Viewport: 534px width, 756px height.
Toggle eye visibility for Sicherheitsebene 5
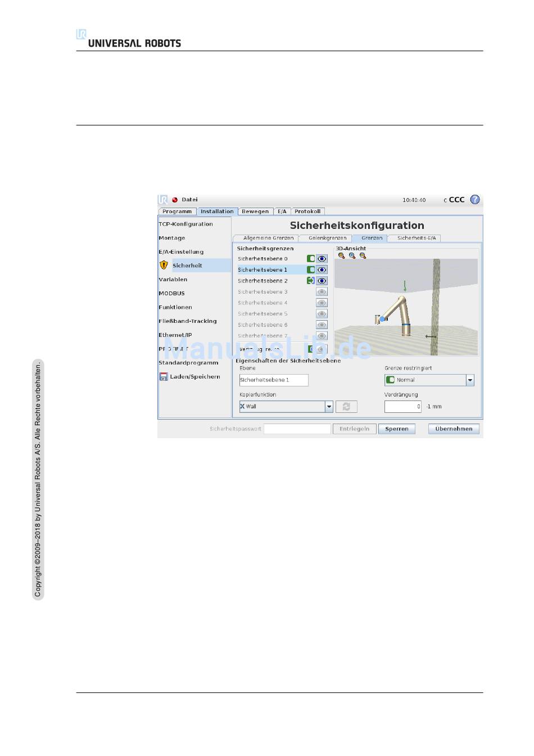(322, 314)
